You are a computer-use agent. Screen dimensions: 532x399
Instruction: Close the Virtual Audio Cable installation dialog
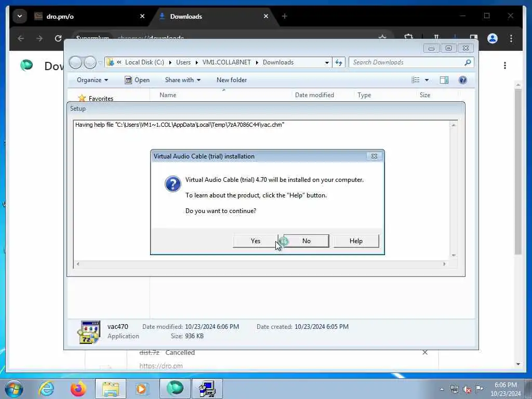coord(374,156)
